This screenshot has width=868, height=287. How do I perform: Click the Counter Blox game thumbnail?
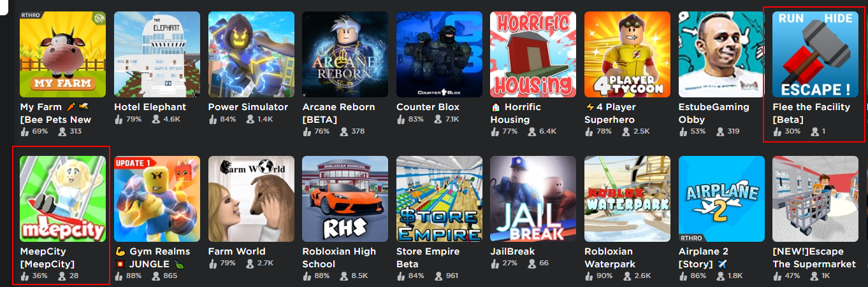pos(439,55)
